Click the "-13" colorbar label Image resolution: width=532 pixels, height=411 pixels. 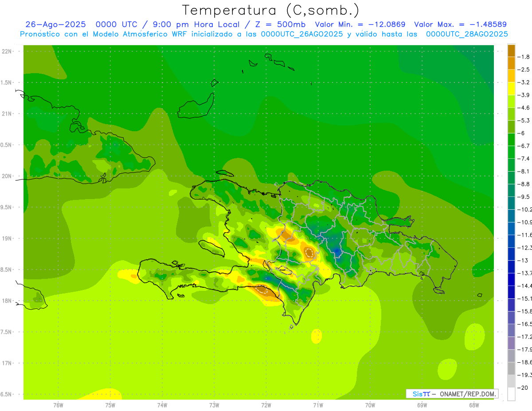[x=522, y=260]
